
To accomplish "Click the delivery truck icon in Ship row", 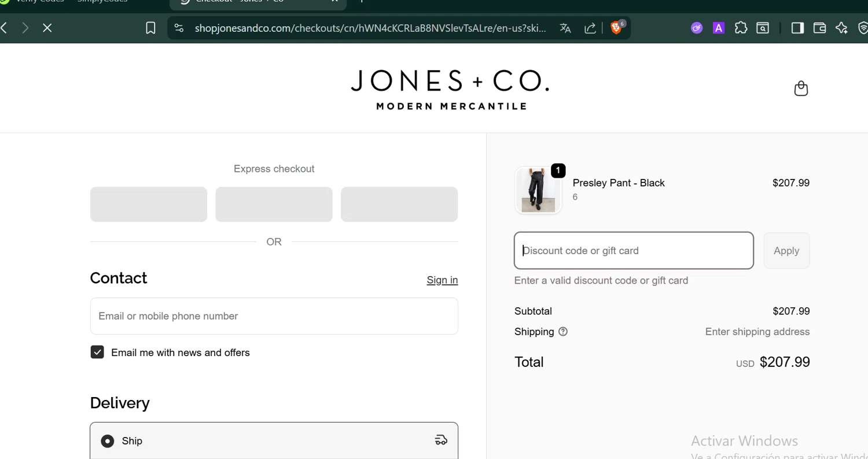I will [x=441, y=440].
